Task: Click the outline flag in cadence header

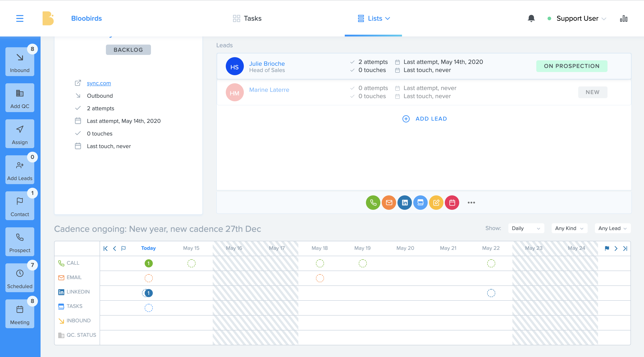Action: click(x=123, y=249)
